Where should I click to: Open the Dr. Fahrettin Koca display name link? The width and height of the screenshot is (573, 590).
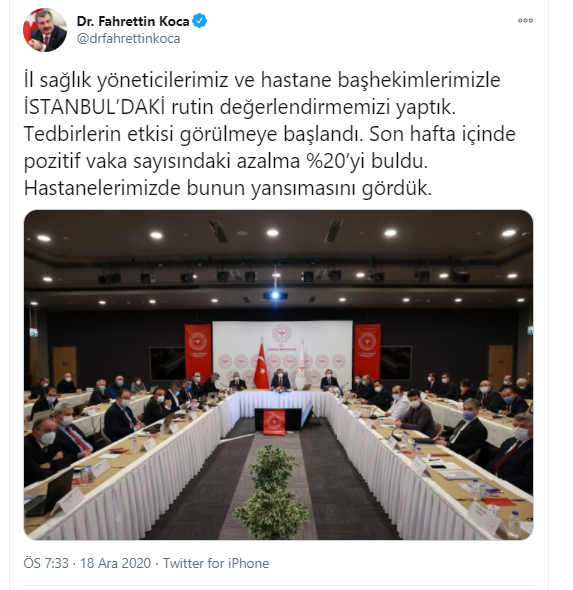point(133,21)
